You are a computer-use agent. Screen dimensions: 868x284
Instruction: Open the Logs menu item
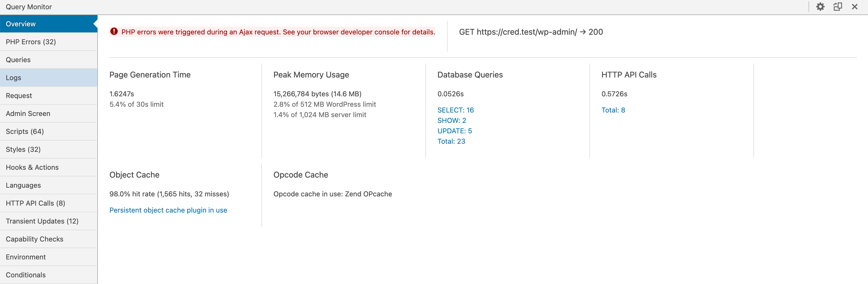coord(14,78)
